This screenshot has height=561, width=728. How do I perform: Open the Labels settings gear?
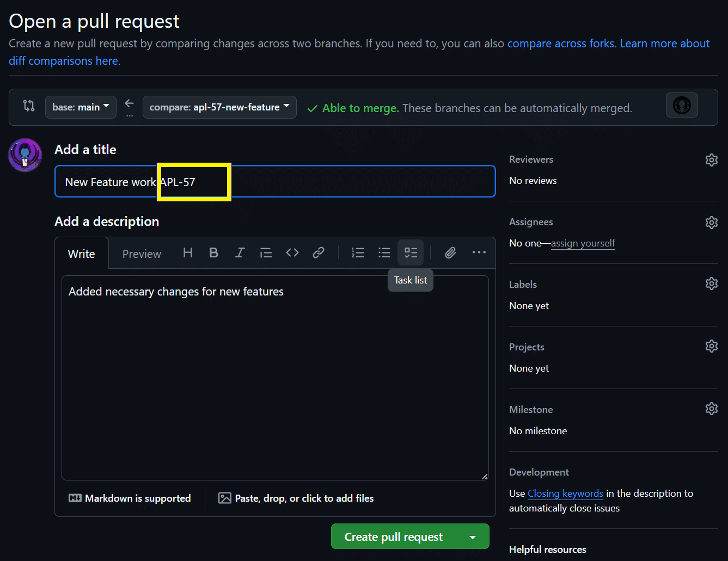point(711,283)
